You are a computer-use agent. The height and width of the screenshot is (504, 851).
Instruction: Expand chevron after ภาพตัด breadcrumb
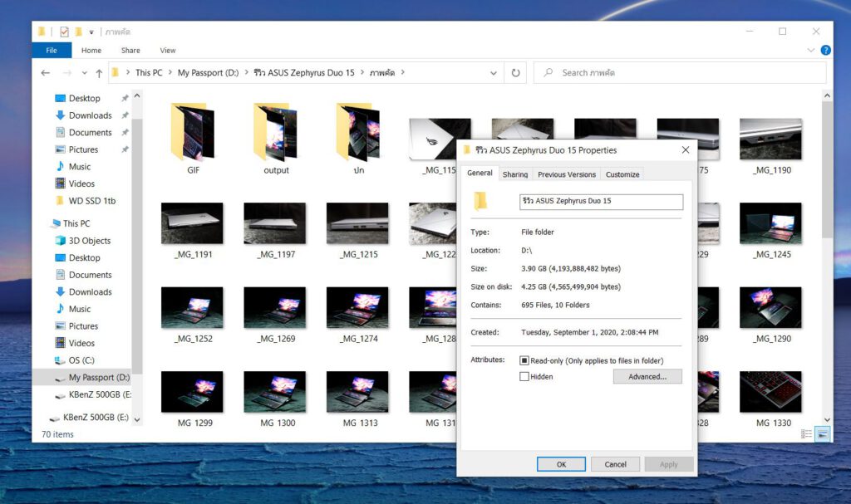coord(403,72)
